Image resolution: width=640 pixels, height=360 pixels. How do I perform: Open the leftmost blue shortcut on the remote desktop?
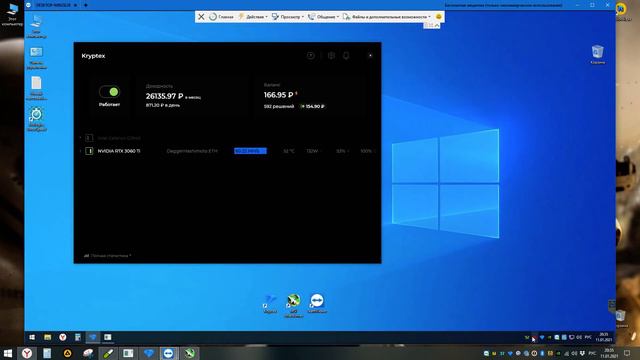click(270, 303)
